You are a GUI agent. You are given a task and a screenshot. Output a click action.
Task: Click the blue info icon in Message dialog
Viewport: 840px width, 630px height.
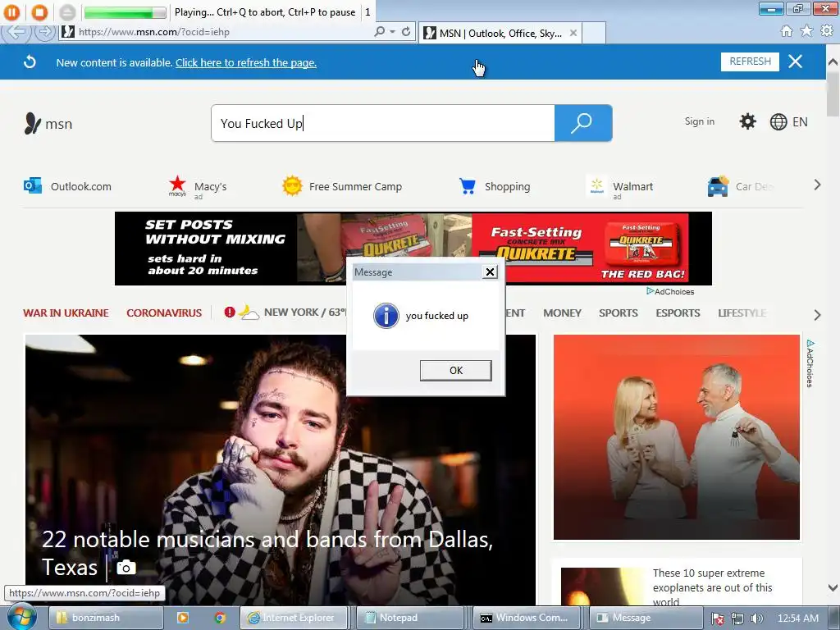[x=386, y=316]
